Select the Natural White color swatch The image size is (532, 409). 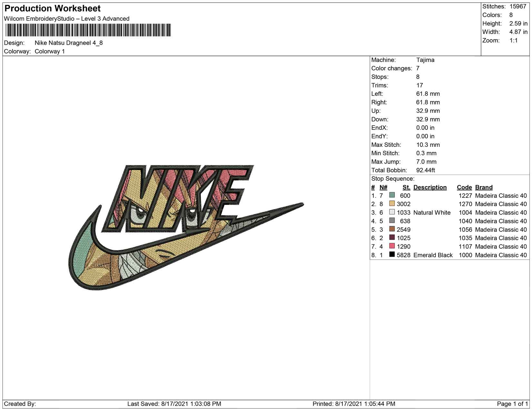pos(392,212)
